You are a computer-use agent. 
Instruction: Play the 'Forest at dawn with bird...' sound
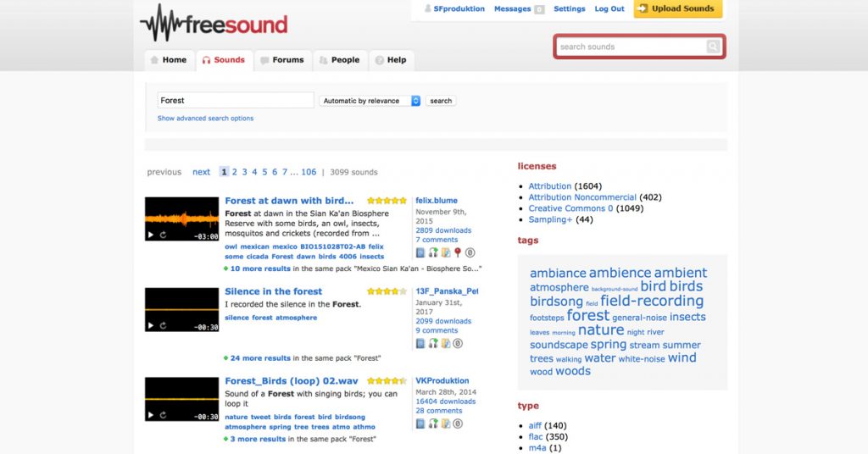tap(150, 235)
